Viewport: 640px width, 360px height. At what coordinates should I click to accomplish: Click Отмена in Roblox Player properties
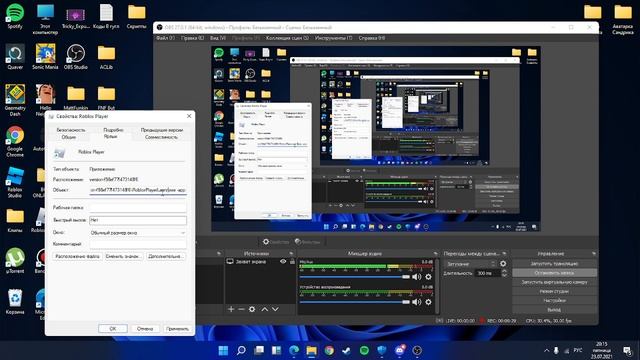pos(145,329)
